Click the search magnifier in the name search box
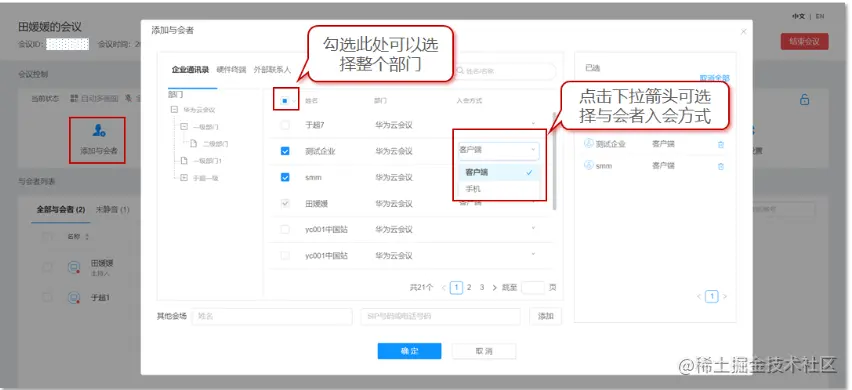Image resolution: width=852 pixels, height=390 pixels. 461,71
